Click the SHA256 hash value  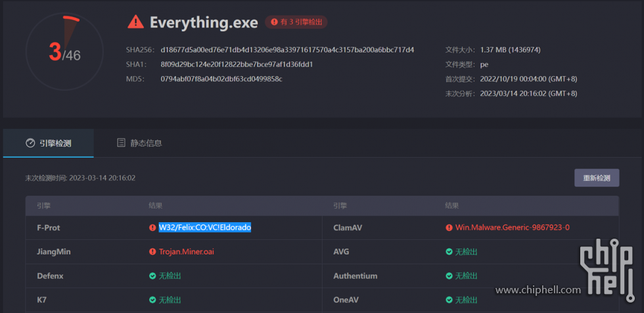coord(287,50)
